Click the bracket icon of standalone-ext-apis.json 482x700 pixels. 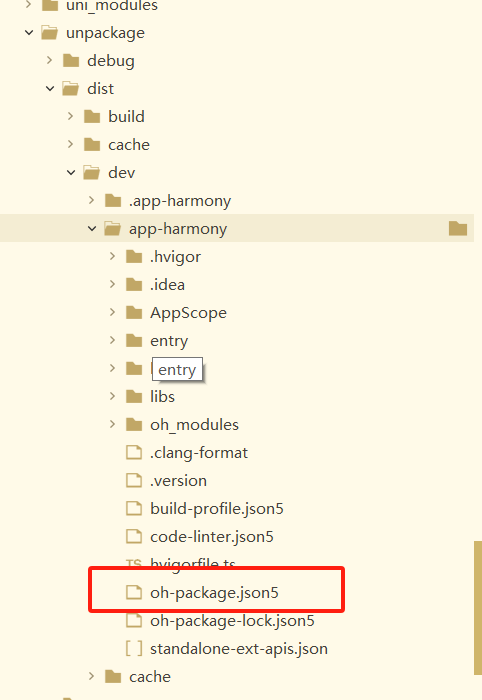[134, 648]
